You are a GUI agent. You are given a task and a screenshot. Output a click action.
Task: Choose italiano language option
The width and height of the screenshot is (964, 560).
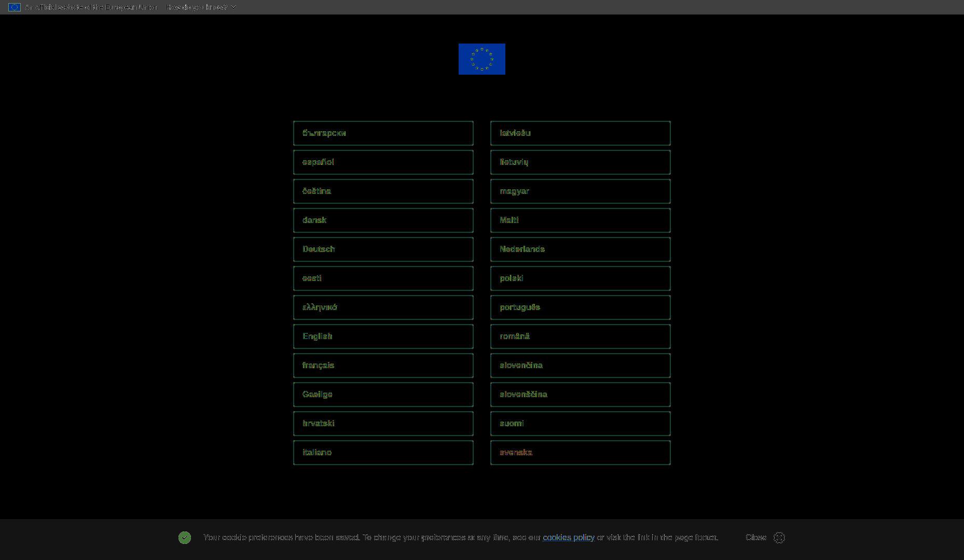point(383,453)
